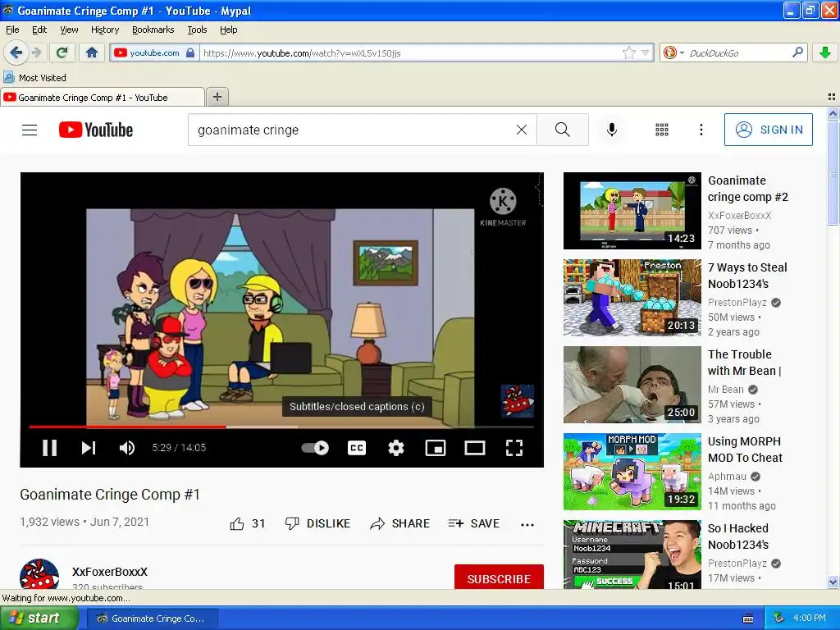Click the red SUBSCRIBE button
Image resolution: width=840 pixels, height=630 pixels.
(499, 577)
